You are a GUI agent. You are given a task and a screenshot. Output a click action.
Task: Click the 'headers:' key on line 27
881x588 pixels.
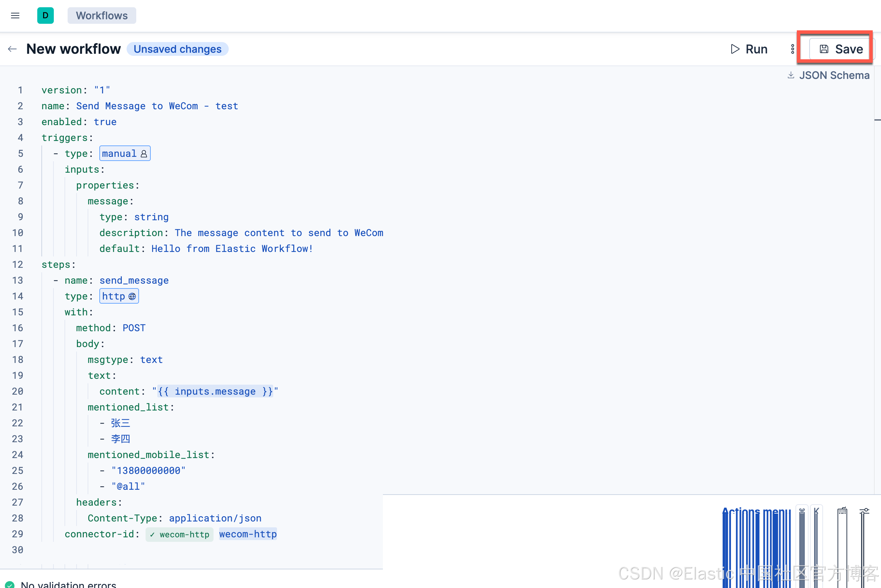[x=99, y=503]
